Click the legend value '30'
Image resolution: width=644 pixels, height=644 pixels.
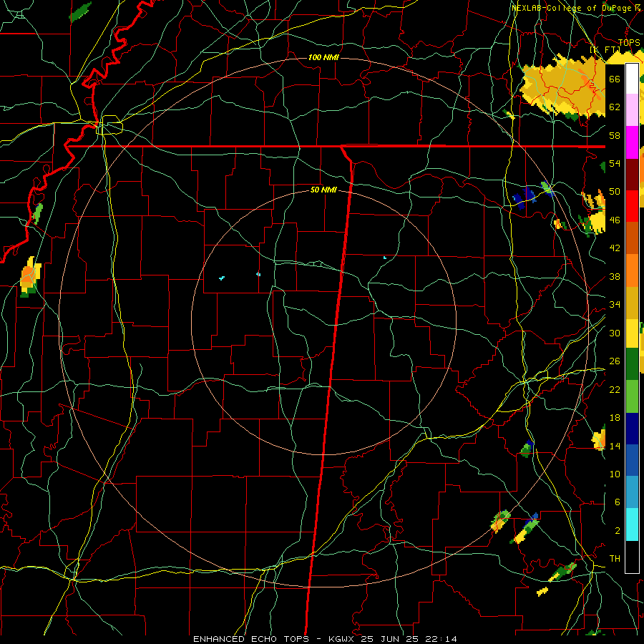coord(615,333)
